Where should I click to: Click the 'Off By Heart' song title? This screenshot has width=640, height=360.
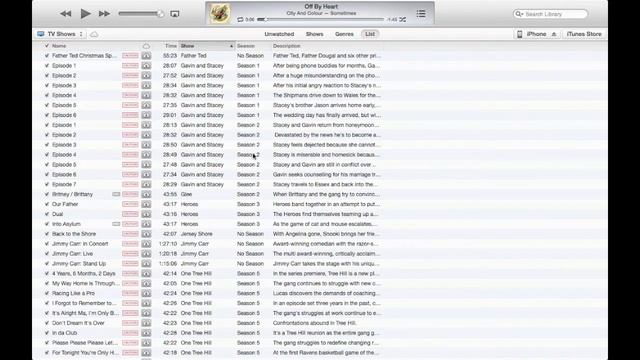tap(321, 7)
